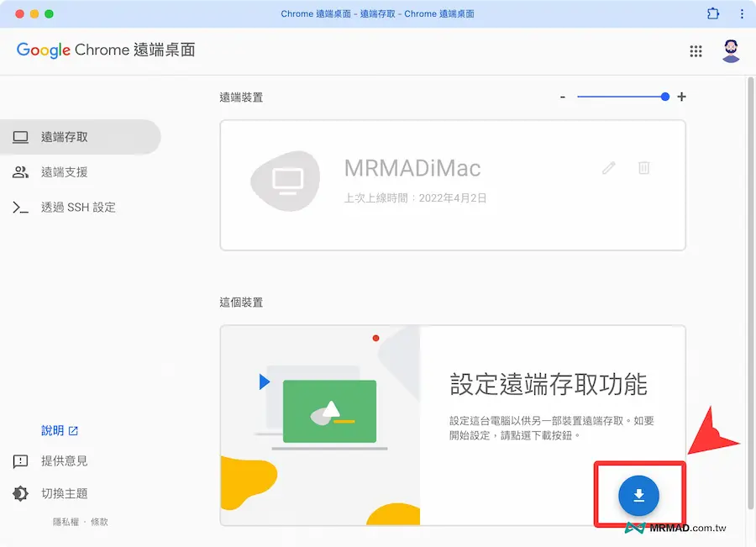756x547 pixels.
Task: Click 提供意見 feedback option
Action: [64, 461]
